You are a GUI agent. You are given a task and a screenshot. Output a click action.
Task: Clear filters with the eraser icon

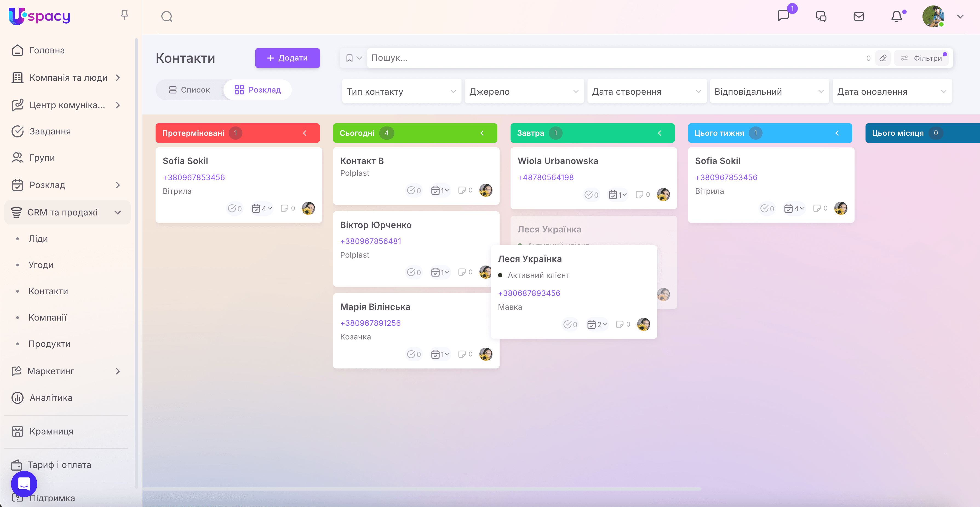coord(883,58)
